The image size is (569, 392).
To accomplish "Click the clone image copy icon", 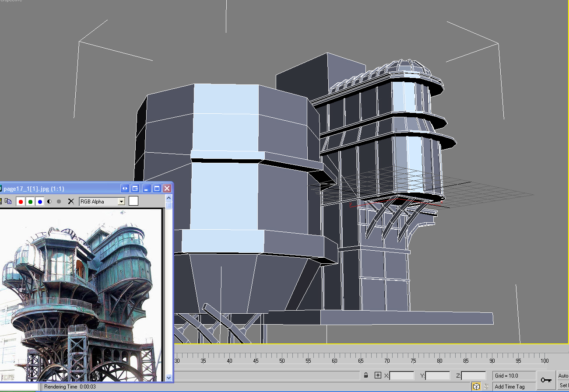I will [8, 201].
